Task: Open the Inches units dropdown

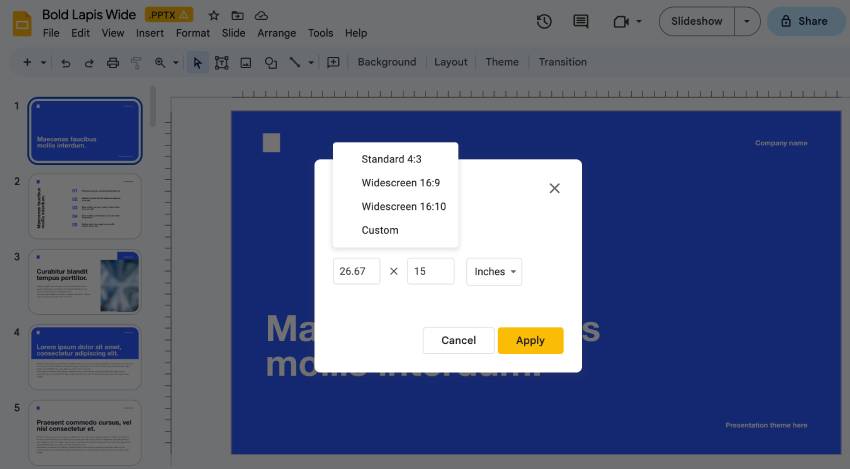Action: pos(494,272)
